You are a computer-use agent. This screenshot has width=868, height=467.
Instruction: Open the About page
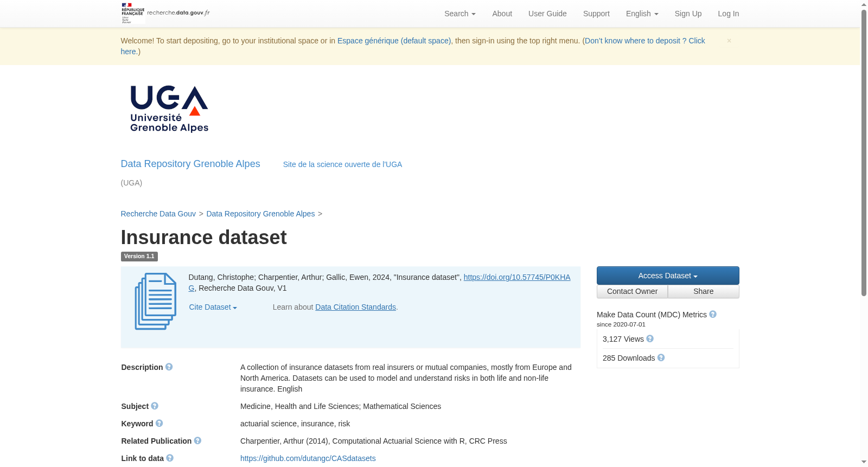click(x=502, y=14)
